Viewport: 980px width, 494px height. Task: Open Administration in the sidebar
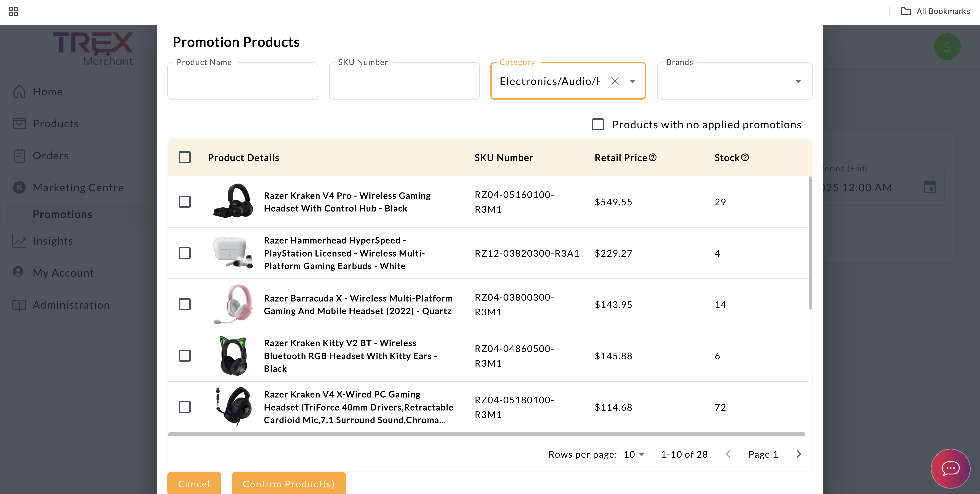click(x=71, y=305)
